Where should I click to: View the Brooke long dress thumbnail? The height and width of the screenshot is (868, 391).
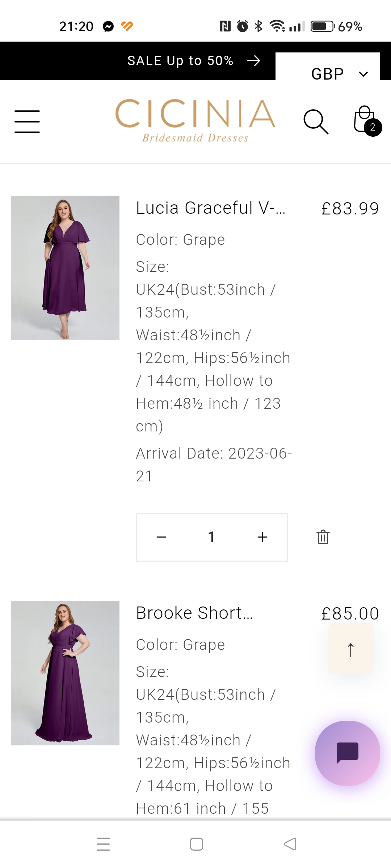point(65,673)
